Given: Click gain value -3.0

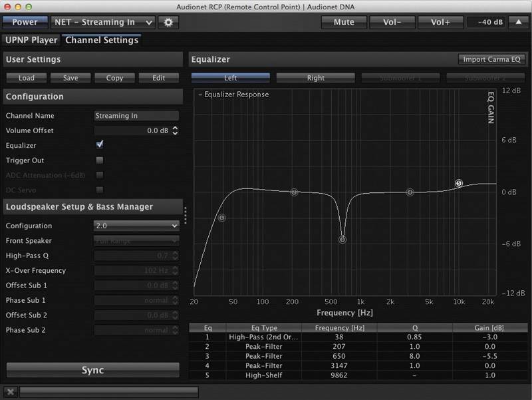Looking at the screenshot, I should coord(490,337).
